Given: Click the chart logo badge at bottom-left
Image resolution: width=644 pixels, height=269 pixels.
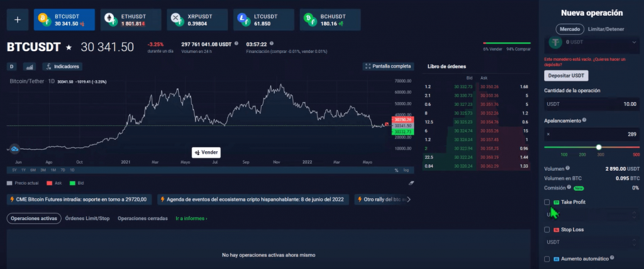Looking at the screenshot, I should pyautogui.click(x=15, y=149).
